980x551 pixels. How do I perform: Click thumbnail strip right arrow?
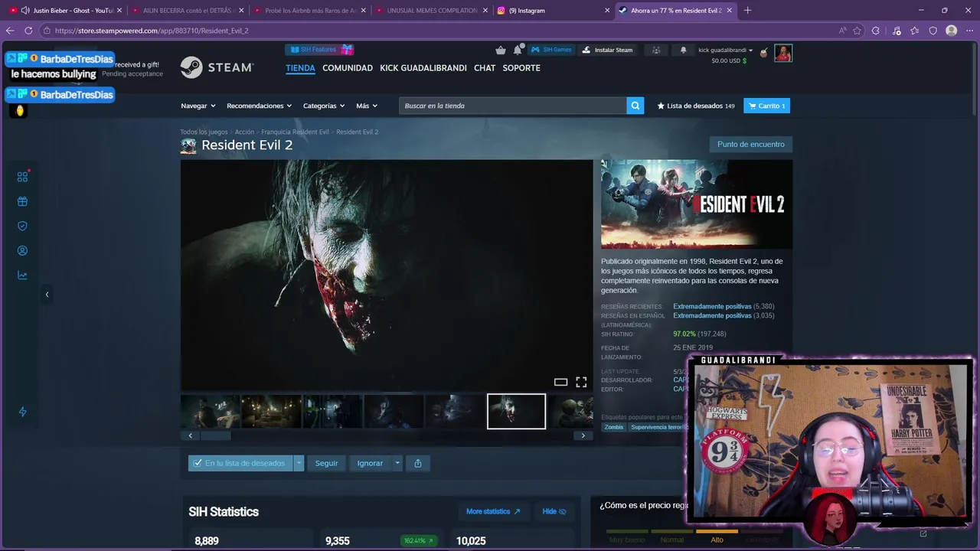click(x=583, y=435)
